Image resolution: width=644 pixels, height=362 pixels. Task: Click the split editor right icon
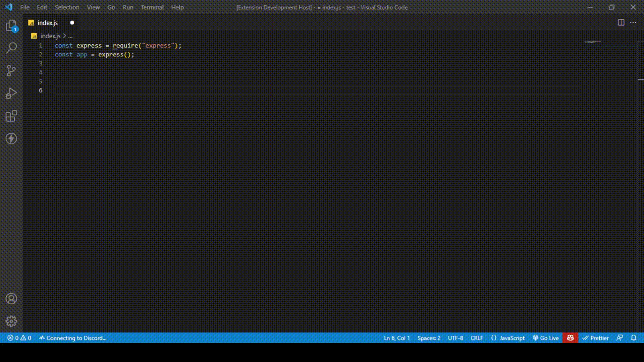point(621,22)
